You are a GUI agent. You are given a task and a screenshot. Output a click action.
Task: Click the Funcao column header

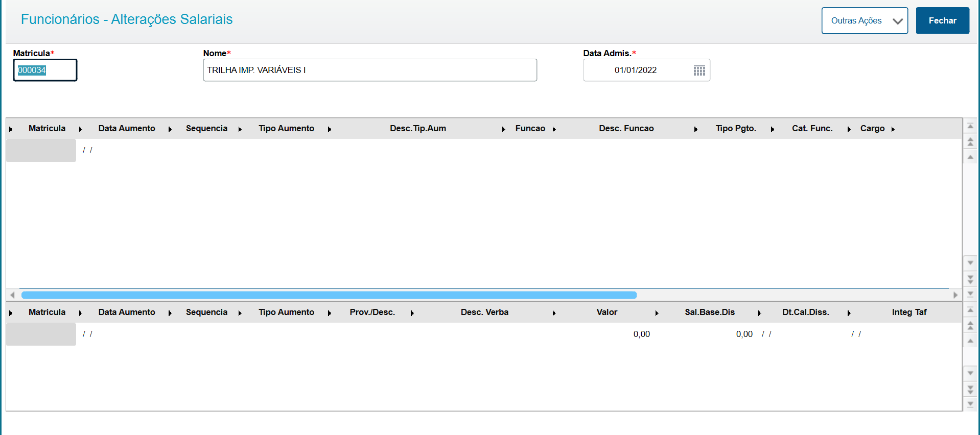pos(530,129)
